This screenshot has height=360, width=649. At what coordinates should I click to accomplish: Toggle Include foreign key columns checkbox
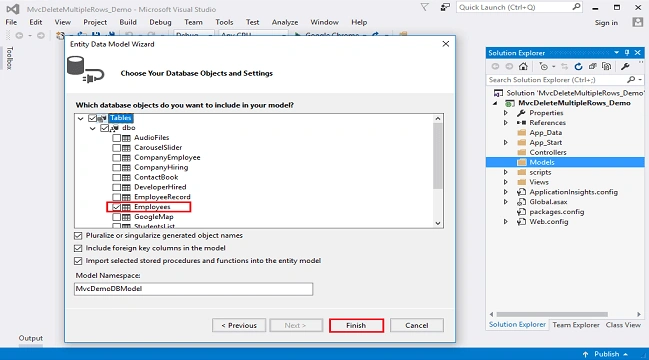click(78, 248)
